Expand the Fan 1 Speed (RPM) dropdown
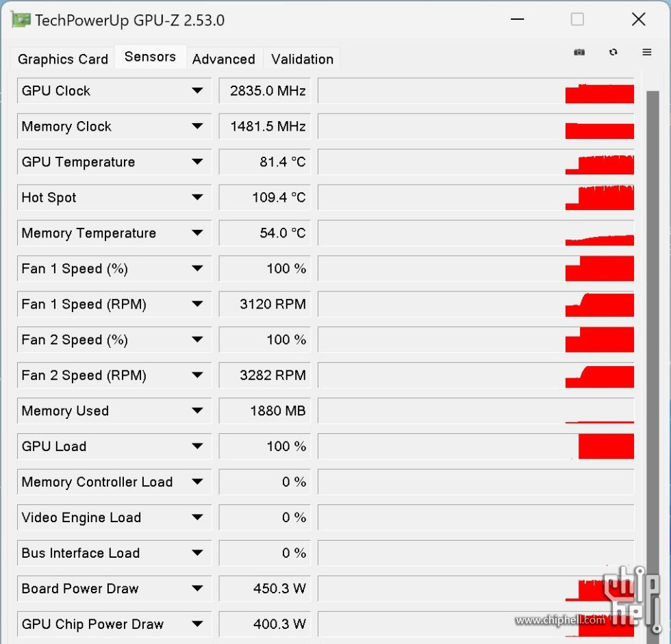The height and width of the screenshot is (644, 671). [x=197, y=304]
